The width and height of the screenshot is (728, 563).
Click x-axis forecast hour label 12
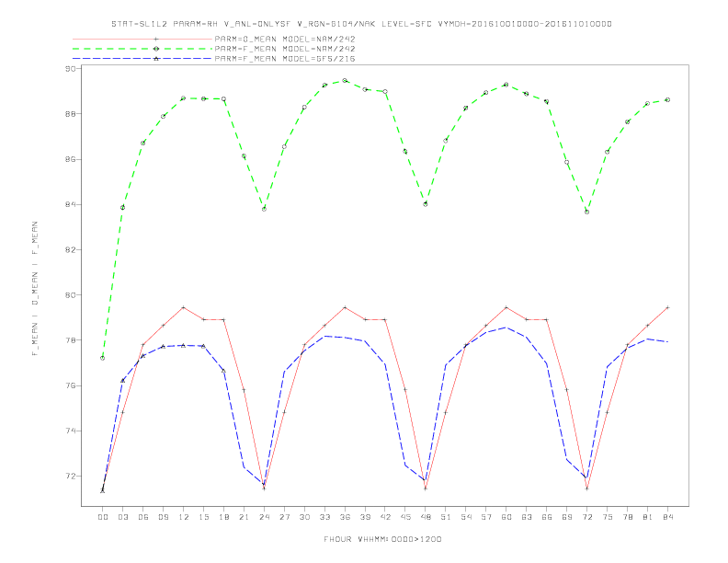184,517
